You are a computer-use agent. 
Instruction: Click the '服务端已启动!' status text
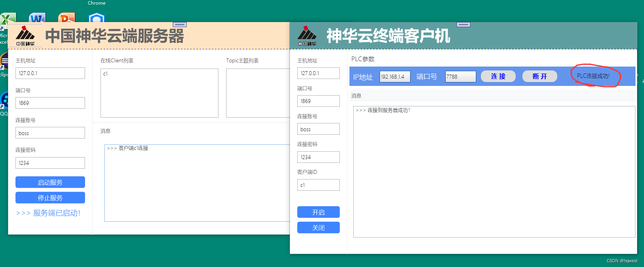(x=57, y=213)
